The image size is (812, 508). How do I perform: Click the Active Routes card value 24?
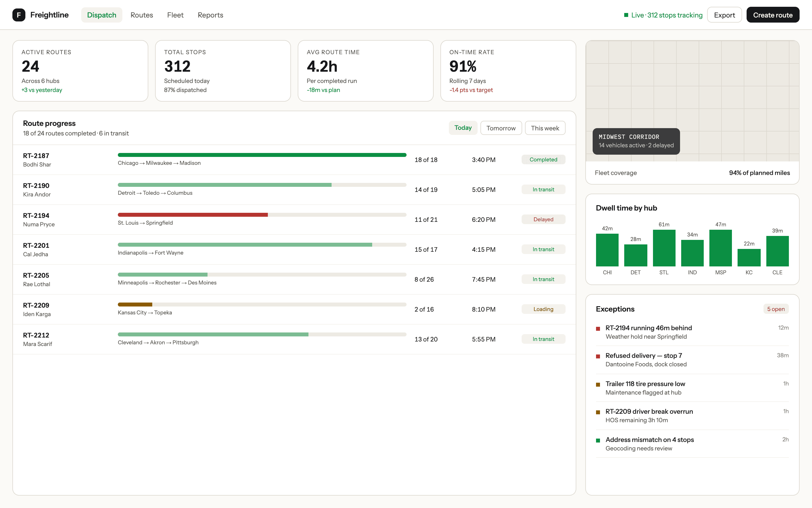30,66
